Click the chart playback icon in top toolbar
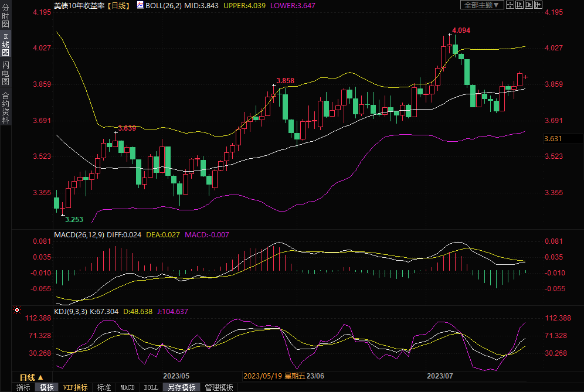The width and height of the screenshot is (584, 392). pyautogui.click(x=529, y=5)
